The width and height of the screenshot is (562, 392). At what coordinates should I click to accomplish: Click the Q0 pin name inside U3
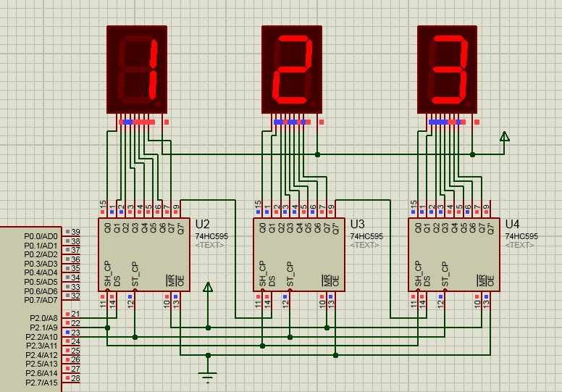click(x=263, y=228)
